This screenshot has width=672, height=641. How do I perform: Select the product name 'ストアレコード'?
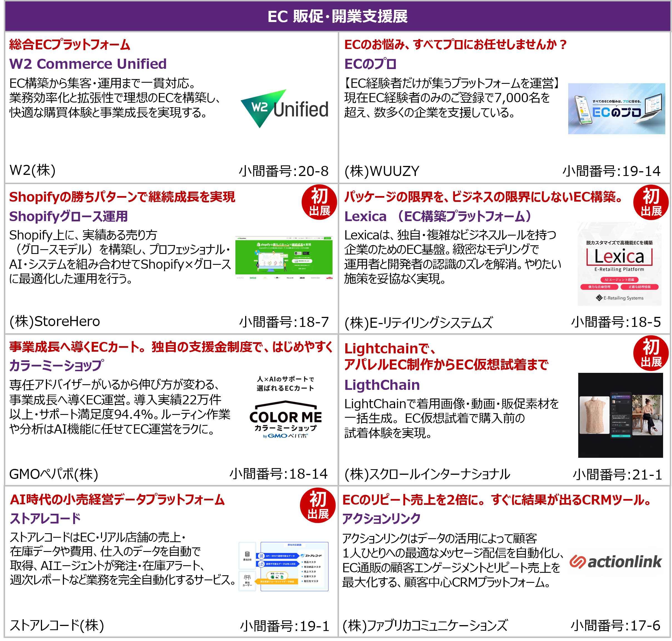pos(45,518)
